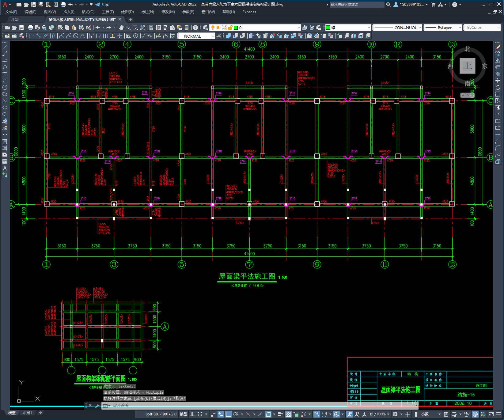Select the Linear dimension tool
This screenshot has height=420, width=504.
click(31, 36)
